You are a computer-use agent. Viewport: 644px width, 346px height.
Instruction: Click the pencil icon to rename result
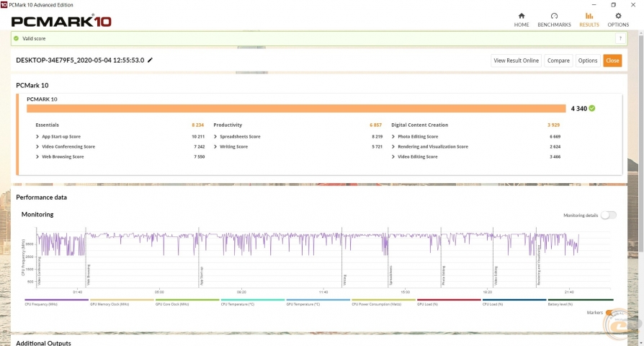point(150,60)
